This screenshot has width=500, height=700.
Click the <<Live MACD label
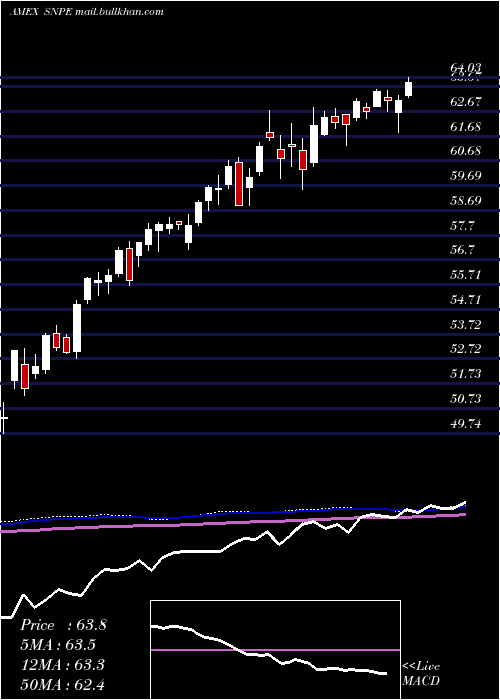point(421,674)
